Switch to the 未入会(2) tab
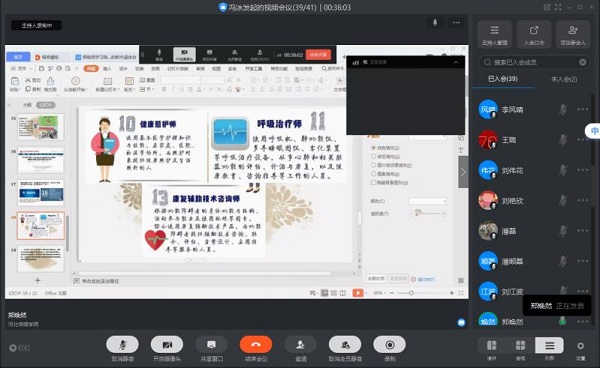The width and height of the screenshot is (600, 368). coord(564,79)
